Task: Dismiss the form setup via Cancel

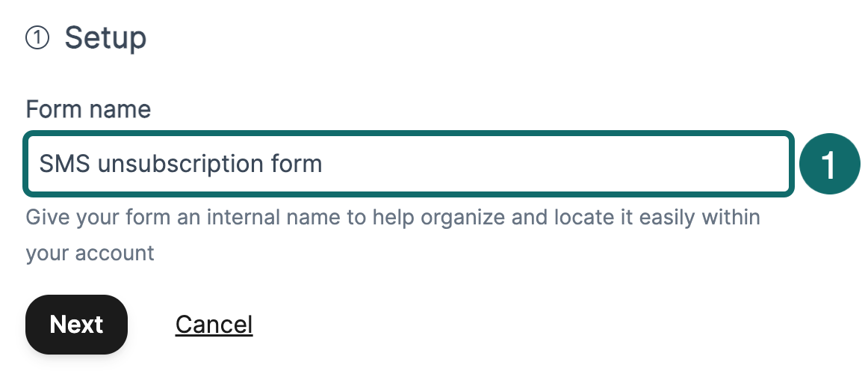Action: [214, 325]
